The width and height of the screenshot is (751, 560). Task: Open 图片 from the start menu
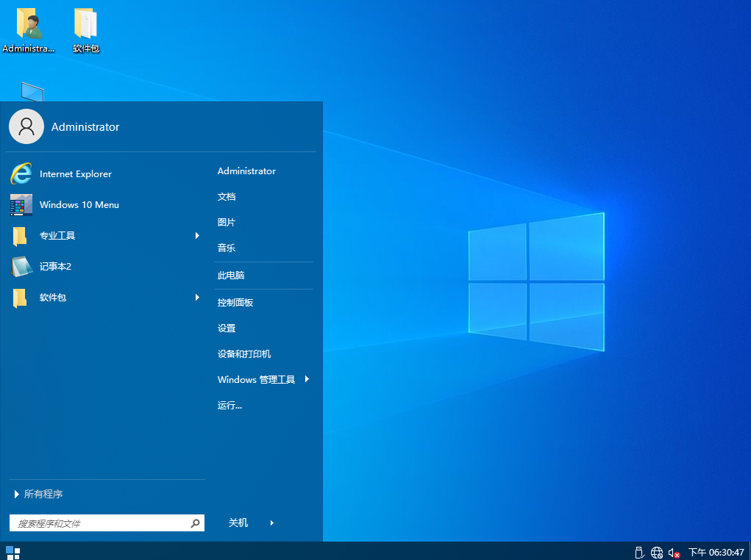click(227, 223)
